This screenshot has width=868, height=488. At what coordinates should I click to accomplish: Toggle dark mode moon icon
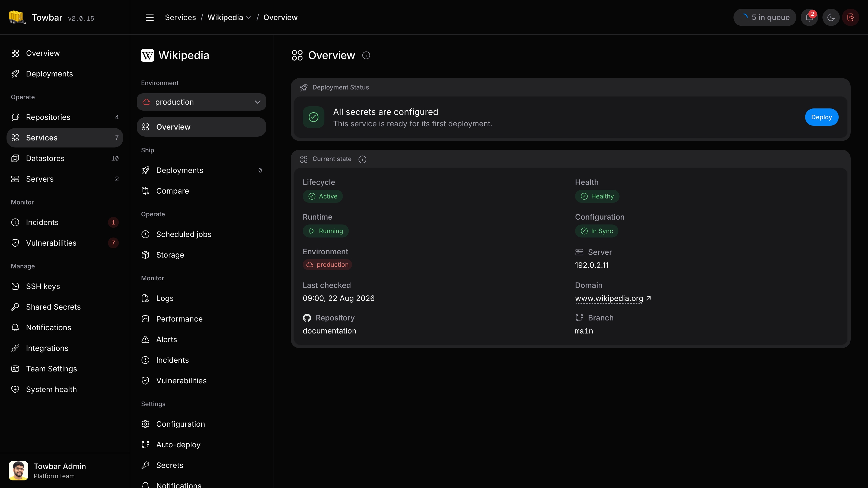pyautogui.click(x=831, y=18)
